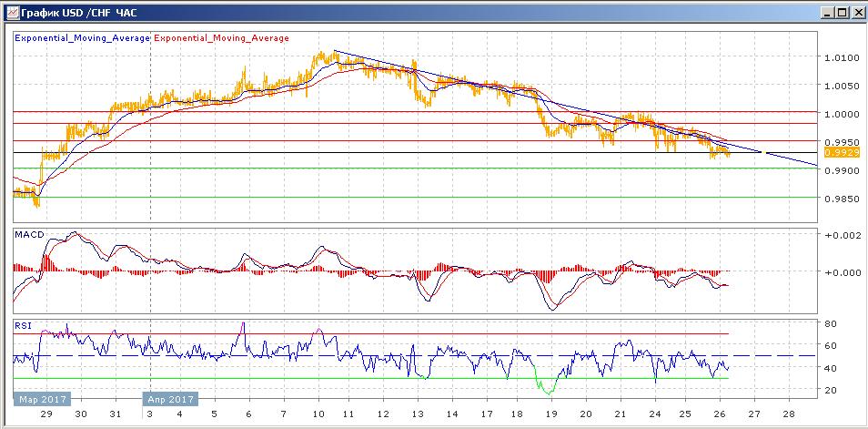Click the current price tag 0.9929
Screen dimensions: 868x429
click(x=840, y=153)
